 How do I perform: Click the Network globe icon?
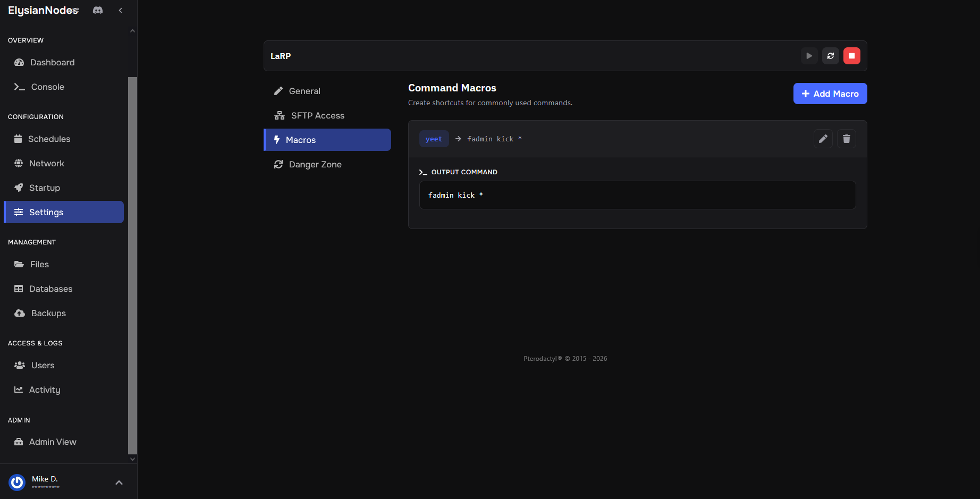[19, 163]
